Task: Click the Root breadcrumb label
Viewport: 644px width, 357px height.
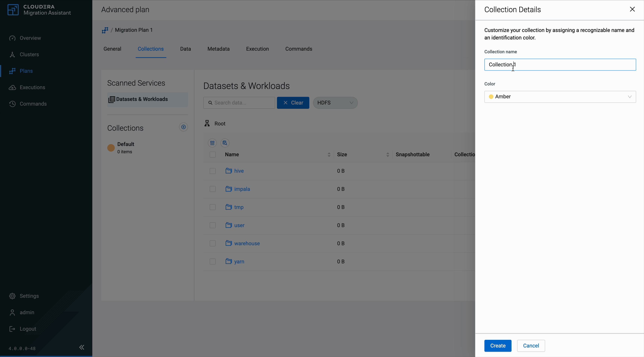Action: [x=220, y=124]
